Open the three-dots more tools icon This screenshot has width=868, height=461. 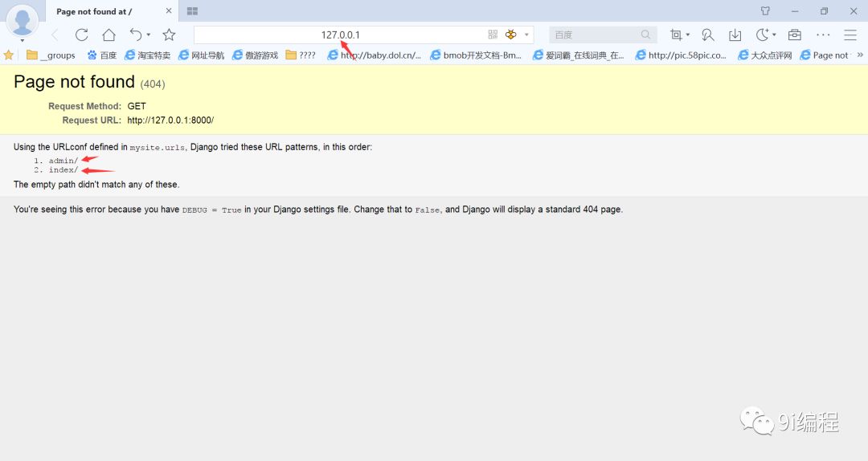click(823, 35)
